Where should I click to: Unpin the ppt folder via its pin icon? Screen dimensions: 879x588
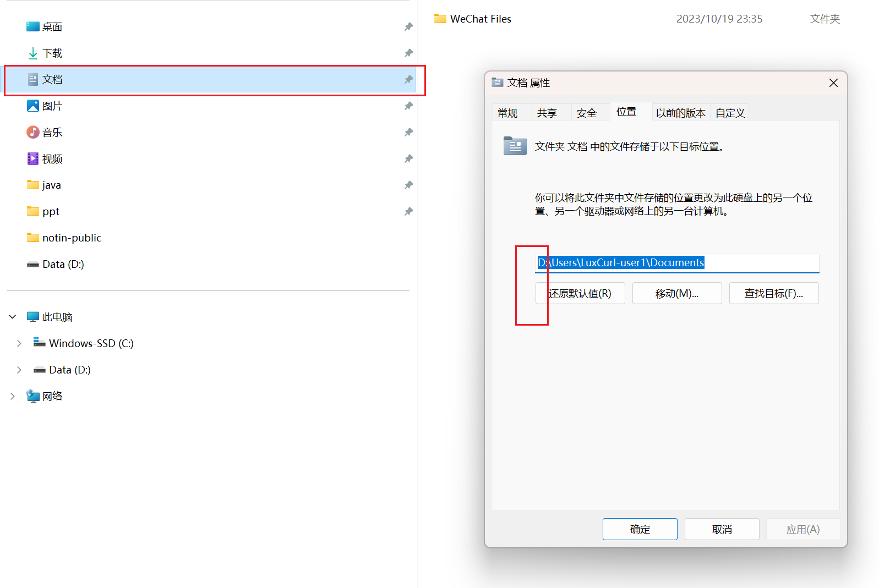408,211
